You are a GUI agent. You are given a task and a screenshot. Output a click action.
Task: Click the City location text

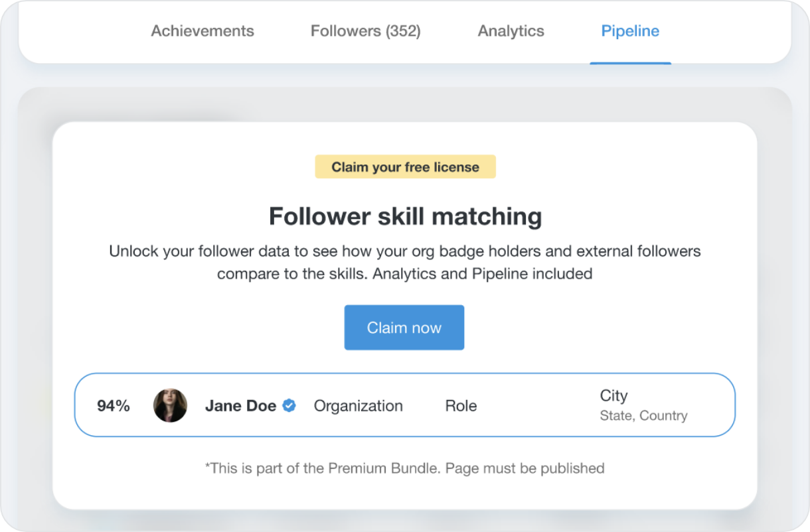coord(613,396)
